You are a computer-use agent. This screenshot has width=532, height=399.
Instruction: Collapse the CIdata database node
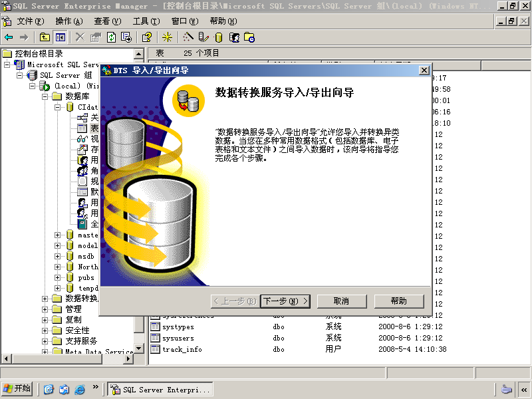[x=58, y=107]
